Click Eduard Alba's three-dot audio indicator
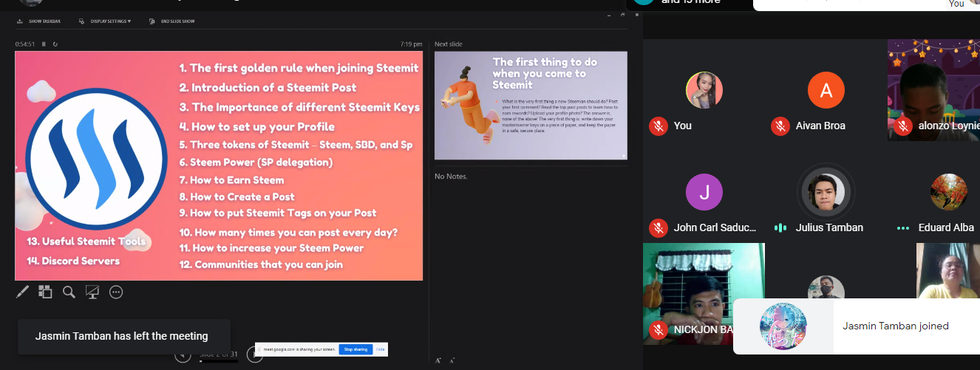This screenshot has height=370, width=980. [902, 228]
